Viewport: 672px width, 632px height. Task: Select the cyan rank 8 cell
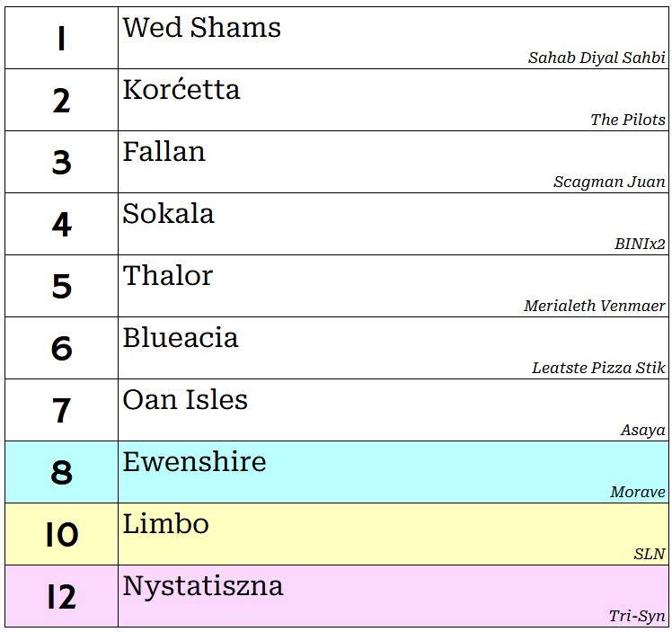click(61, 472)
